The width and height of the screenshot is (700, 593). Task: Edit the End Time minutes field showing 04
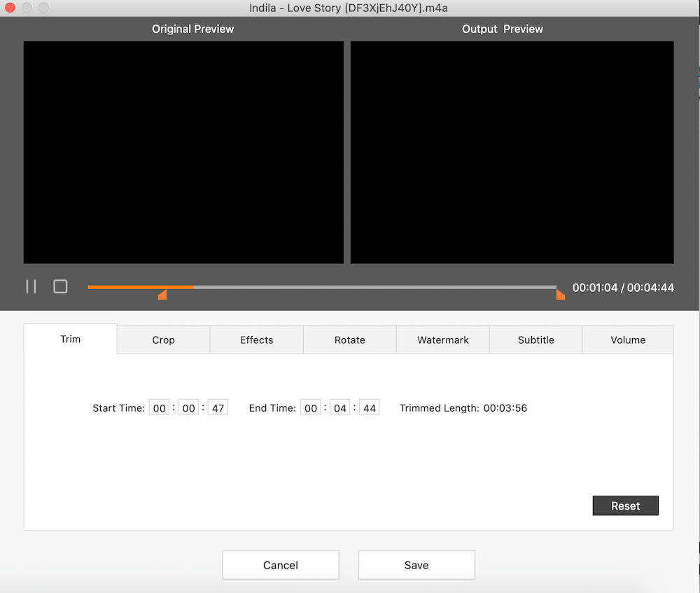(340, 407)
